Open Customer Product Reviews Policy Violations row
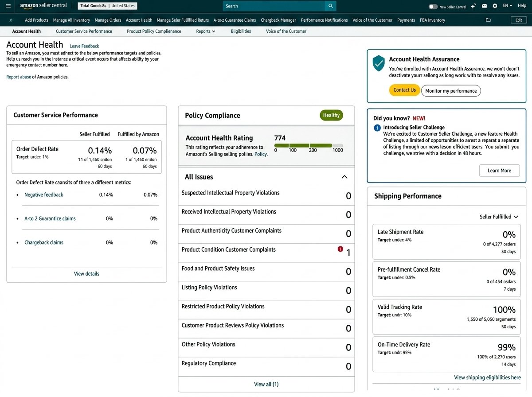Image resolution: width=532 pixels, height=397 pixels. 266,328
